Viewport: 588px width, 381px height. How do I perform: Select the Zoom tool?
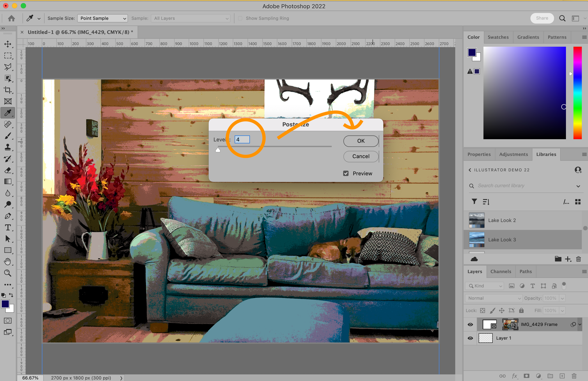pos(8,273)
